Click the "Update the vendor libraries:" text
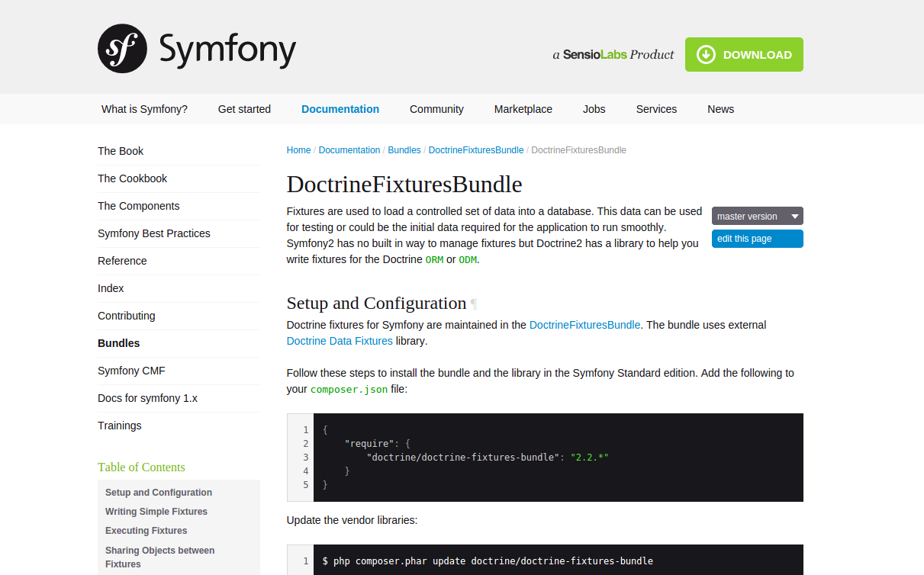This screenshot has width=924, height=575. [352, 520]
